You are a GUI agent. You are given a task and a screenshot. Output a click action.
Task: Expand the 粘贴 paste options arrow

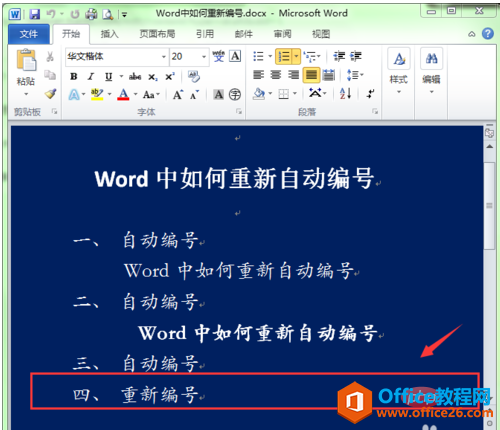pyautogui.click(x=26, y=94)
